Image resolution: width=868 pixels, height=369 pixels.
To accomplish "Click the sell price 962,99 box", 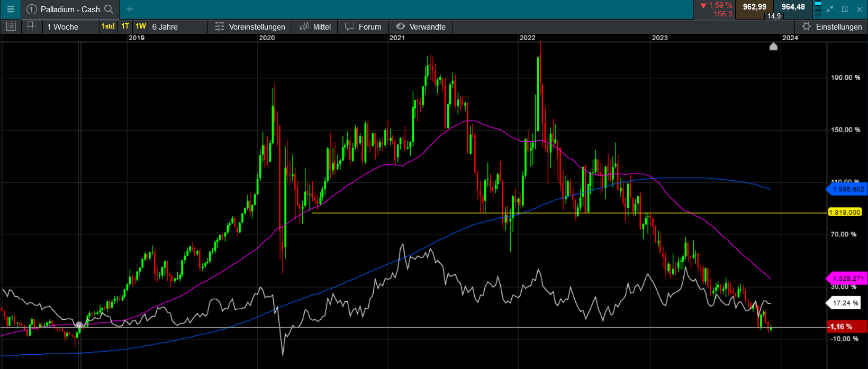I will [x=754, y=7].
